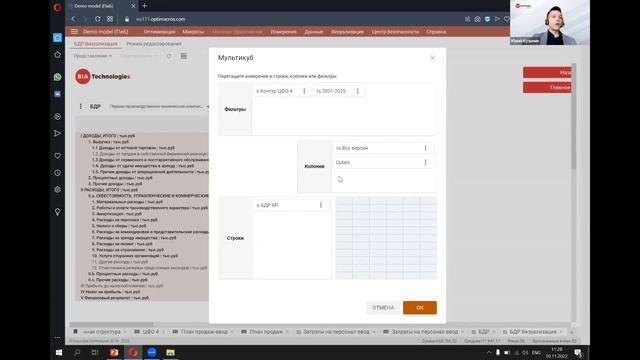This screenshot has height=360, width=640.
Task: Click the table view icon in dashboard toolbar
Action: coord(184,56)
